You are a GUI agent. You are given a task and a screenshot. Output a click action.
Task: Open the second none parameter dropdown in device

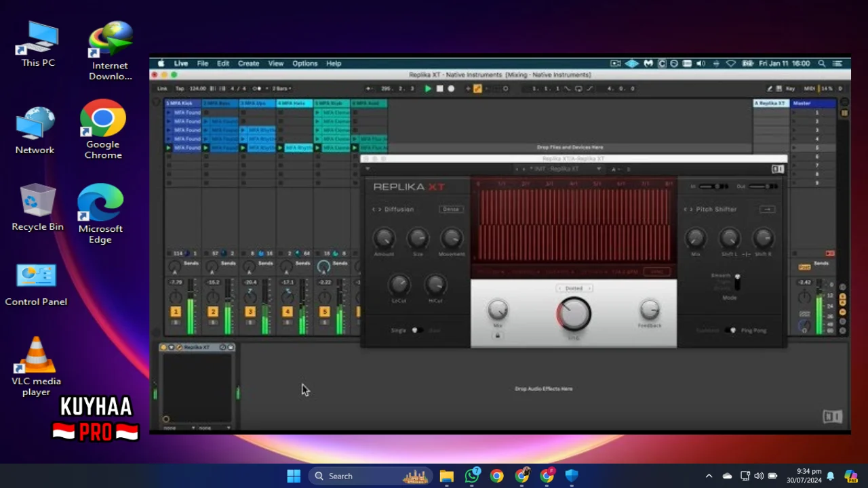coord(214,428)
